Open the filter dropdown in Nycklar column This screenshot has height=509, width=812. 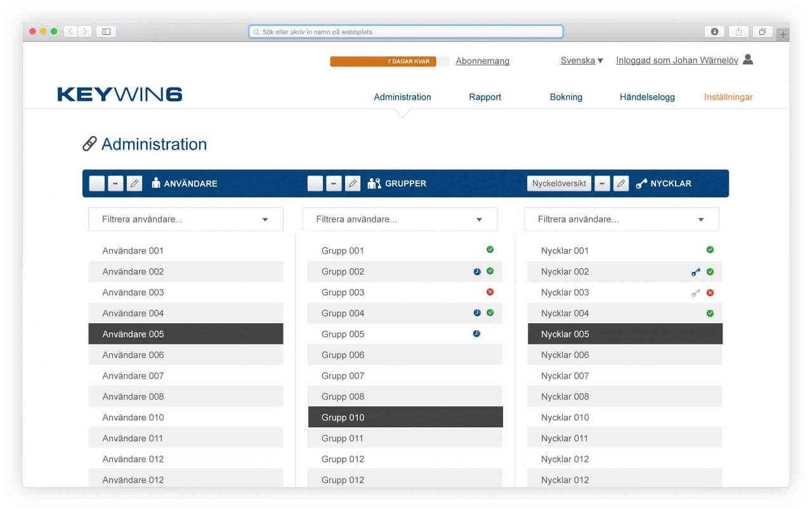(x=622, y=219)
